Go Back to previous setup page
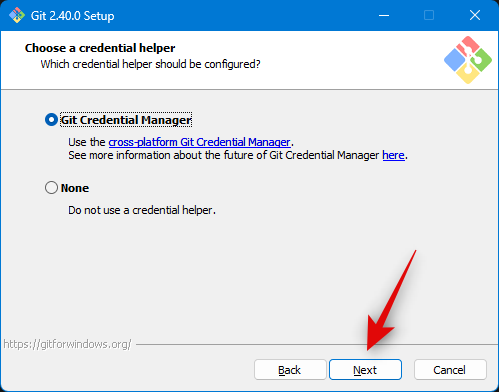This screenshot has width=499, height=392. click(290, 370)
